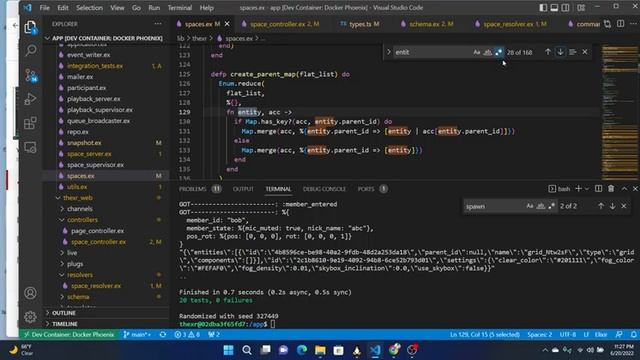Go to next match in editor find
Screen dimensions: 640x360
(x=560, y=52)
